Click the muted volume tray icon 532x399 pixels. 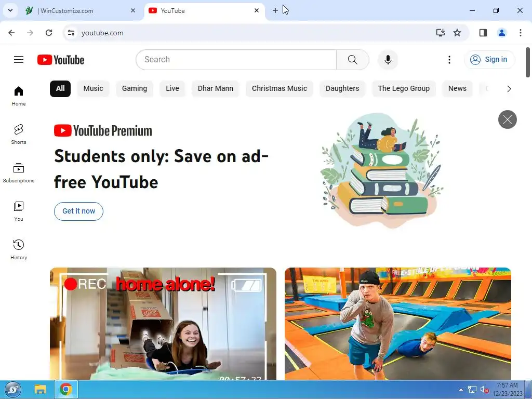tap(484, 390)
